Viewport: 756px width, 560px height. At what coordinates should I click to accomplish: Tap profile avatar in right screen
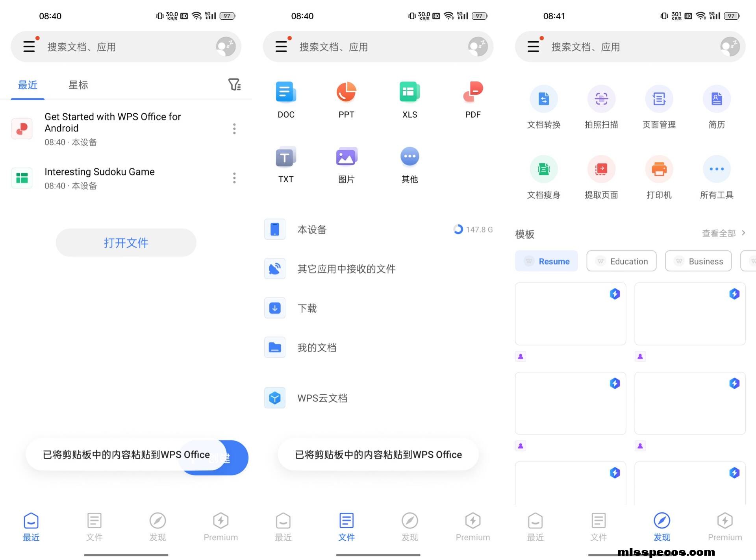coord(730,46)
